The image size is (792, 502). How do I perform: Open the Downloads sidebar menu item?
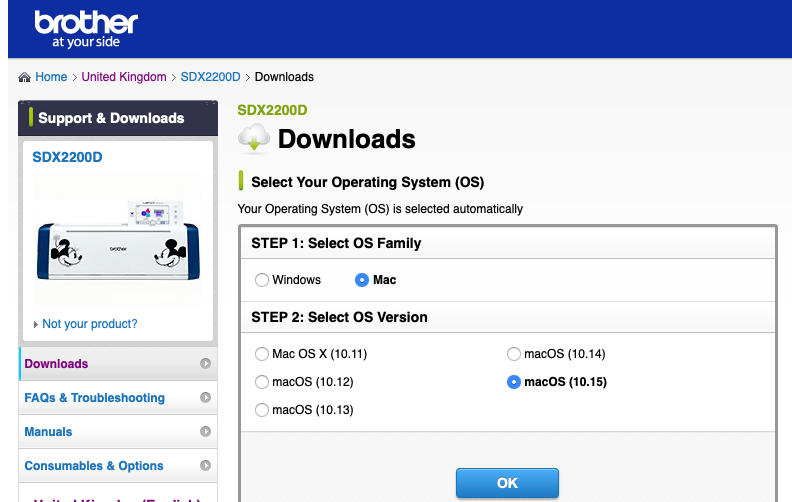coord(118,364)
